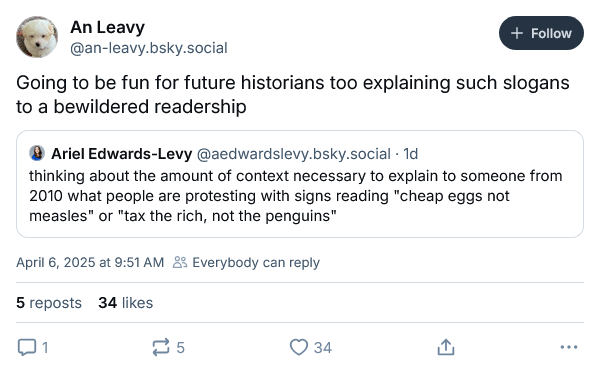
Task: Open @an-leavy.bsky.social handle link
Action: [x=149, y=48]
